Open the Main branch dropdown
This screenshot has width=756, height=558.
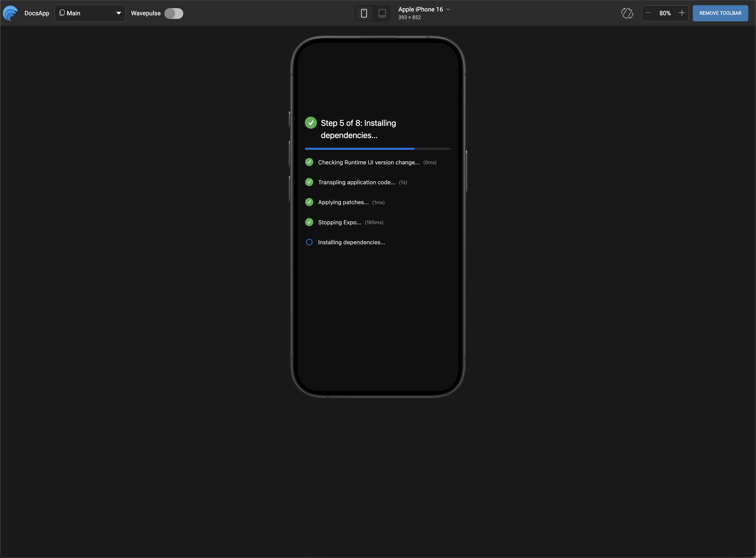90,13
